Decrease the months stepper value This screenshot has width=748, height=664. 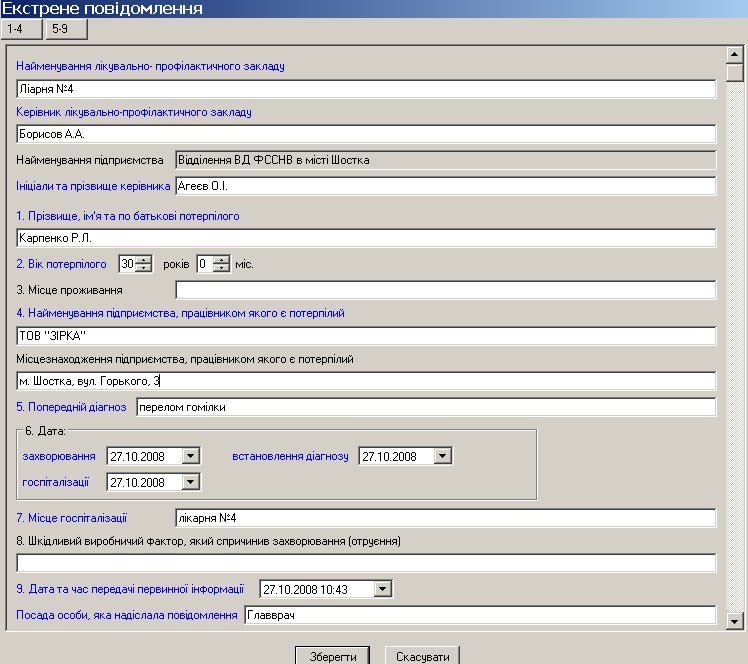[x=221, y=268]
